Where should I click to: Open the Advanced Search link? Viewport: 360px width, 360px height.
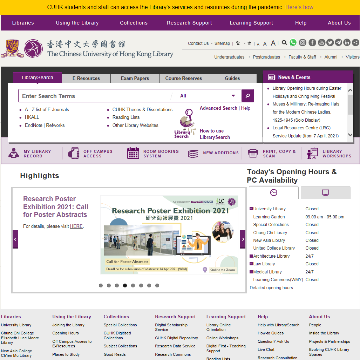pyautogui.click(x=218, y=108)
